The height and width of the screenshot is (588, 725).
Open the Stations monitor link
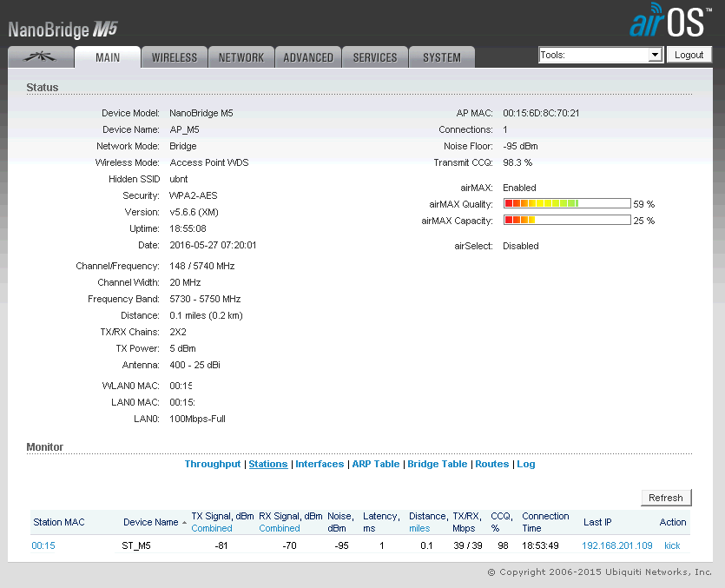coord(268,464)
